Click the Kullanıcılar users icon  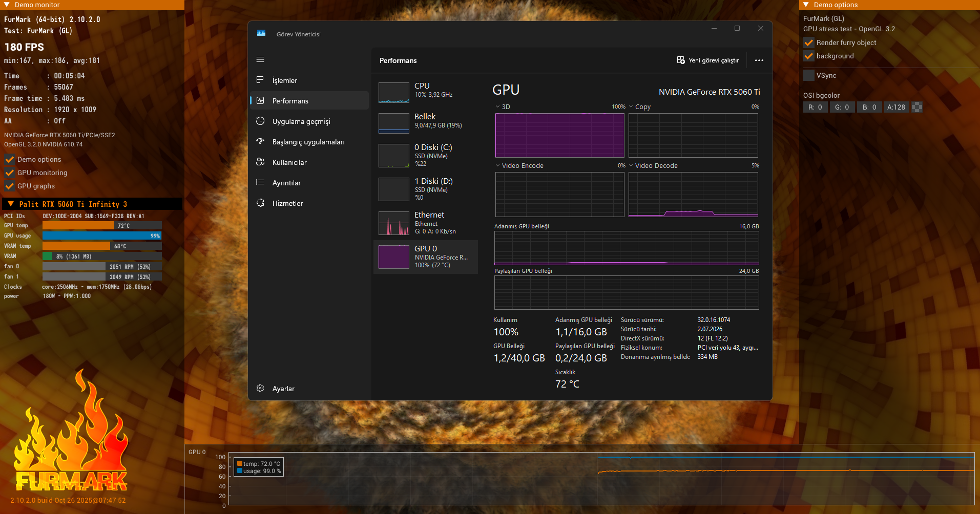[x=260, y=162]
